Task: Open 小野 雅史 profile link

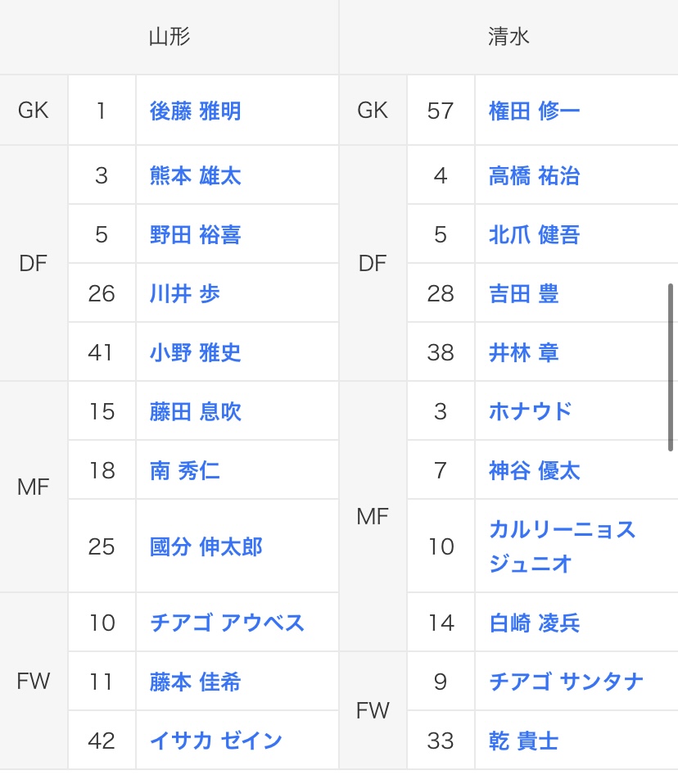Action: coord(195,353)
